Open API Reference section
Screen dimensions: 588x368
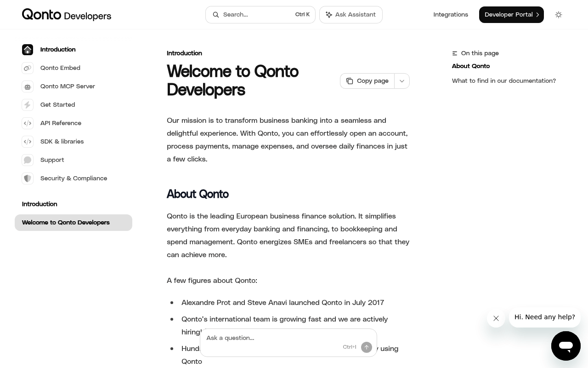[61, 123]
